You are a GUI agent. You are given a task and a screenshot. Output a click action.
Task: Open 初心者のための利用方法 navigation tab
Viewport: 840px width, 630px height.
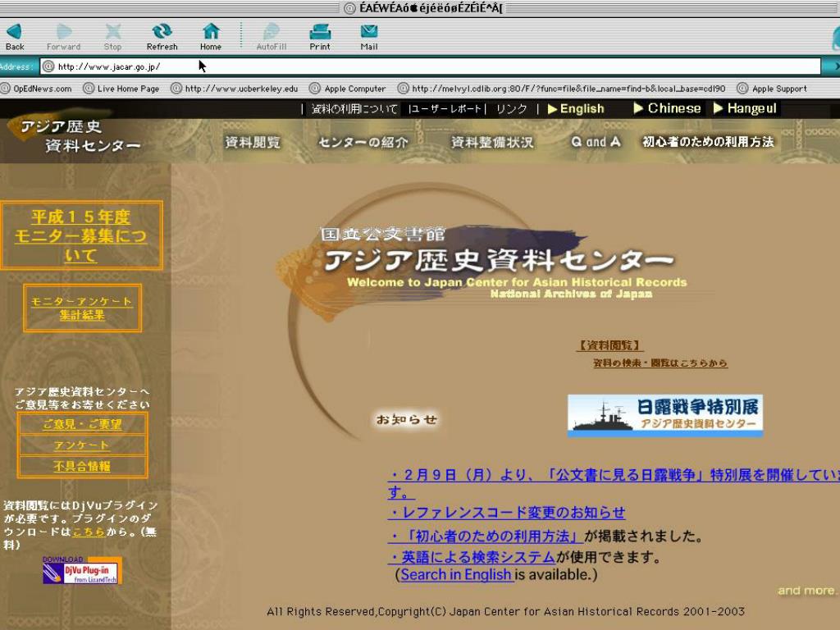point(708,141)
